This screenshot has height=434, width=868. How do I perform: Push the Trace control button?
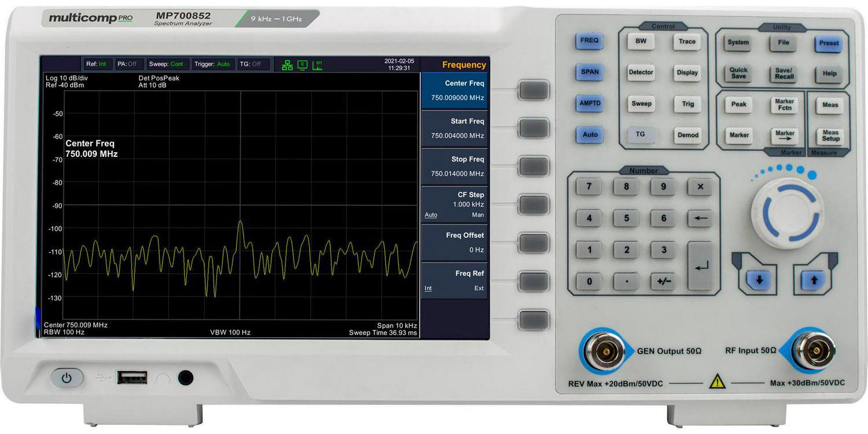click(x=687, y=42)
